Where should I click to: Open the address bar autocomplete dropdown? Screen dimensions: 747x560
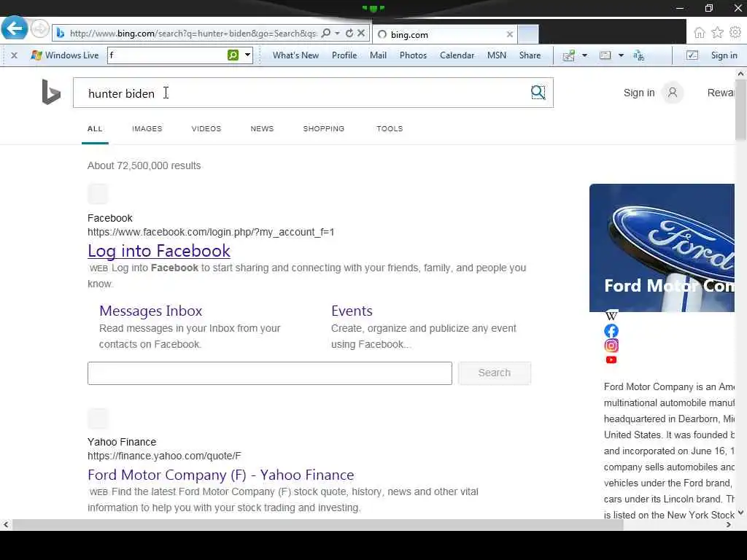[x=337, y=34]
